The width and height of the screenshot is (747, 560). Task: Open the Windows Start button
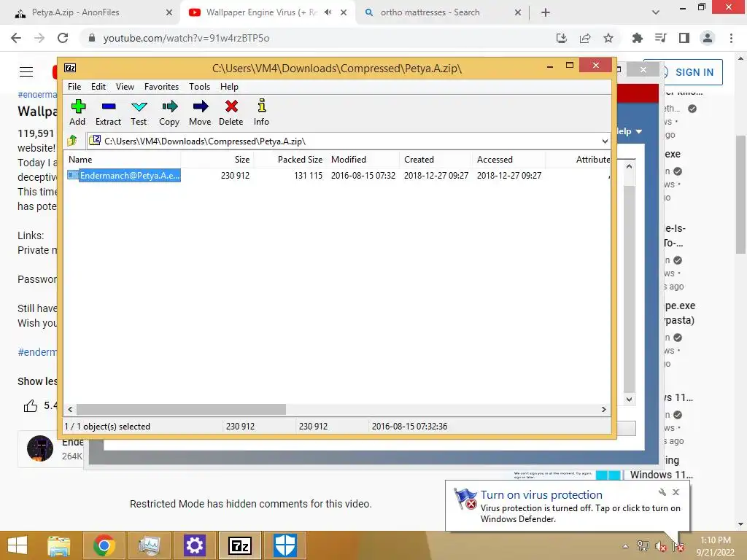coord(18,545)
